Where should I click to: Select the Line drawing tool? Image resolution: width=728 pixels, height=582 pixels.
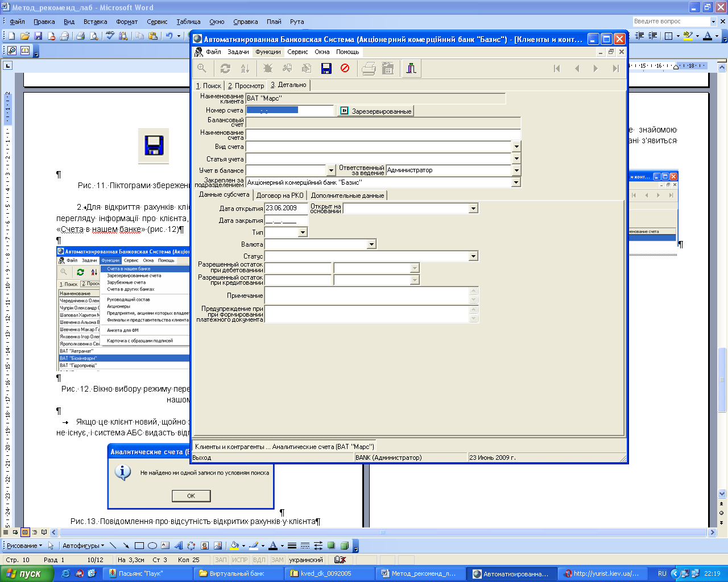(x=113, y=546)
